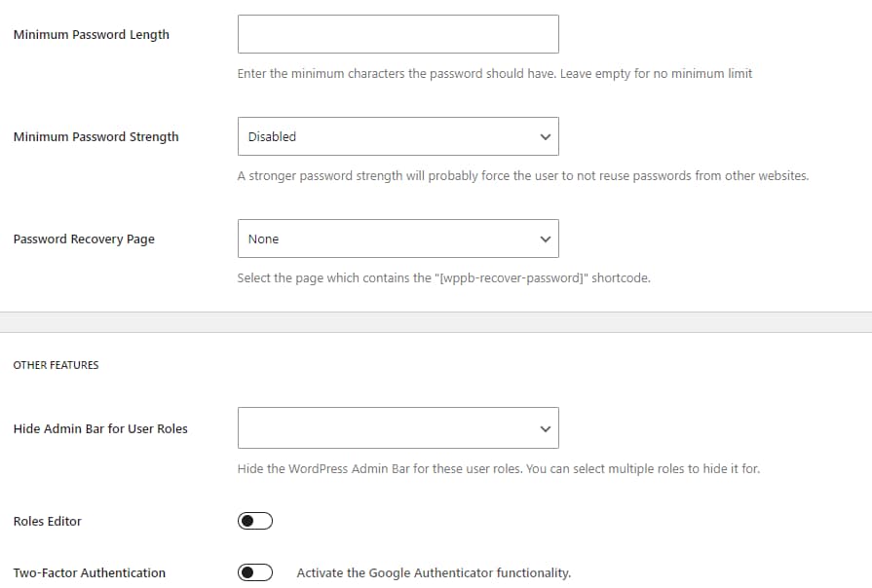872x588 pixels.
Task: Enable the Roles Editor toggle
Action: coord(254,521)
